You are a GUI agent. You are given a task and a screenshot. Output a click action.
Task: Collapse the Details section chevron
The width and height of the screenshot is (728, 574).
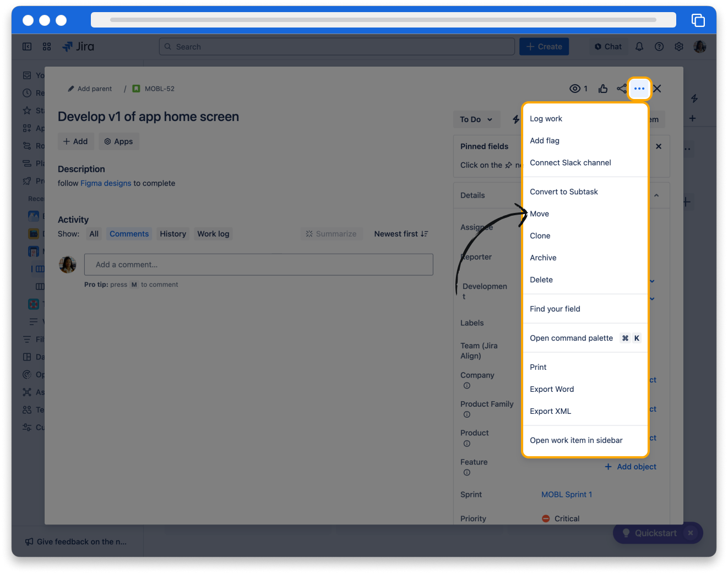656,195
